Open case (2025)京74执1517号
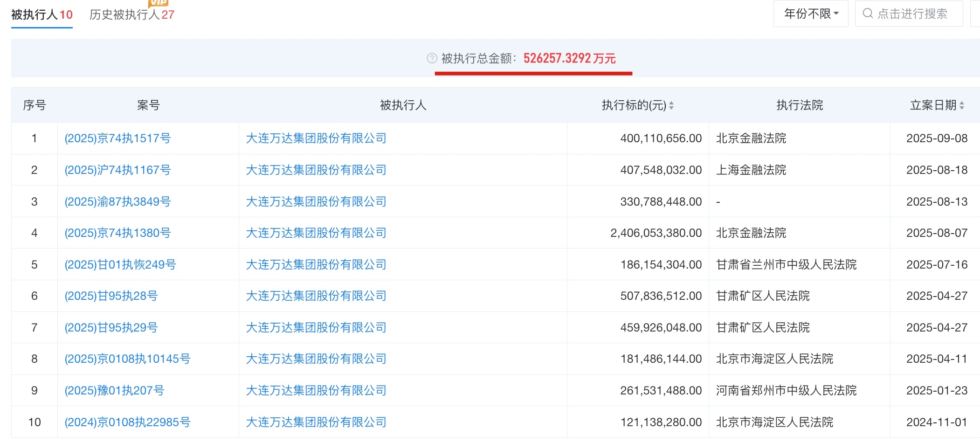 (x=117, y=138)
